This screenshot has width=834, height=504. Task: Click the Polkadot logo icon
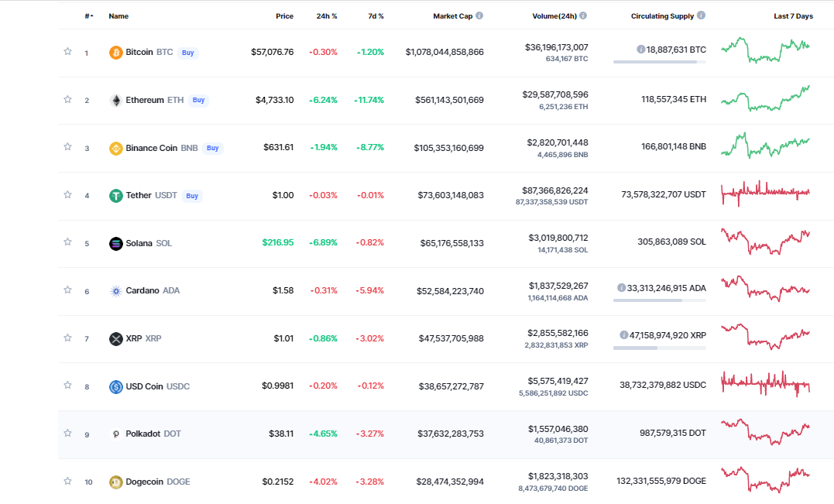[116, 434]
